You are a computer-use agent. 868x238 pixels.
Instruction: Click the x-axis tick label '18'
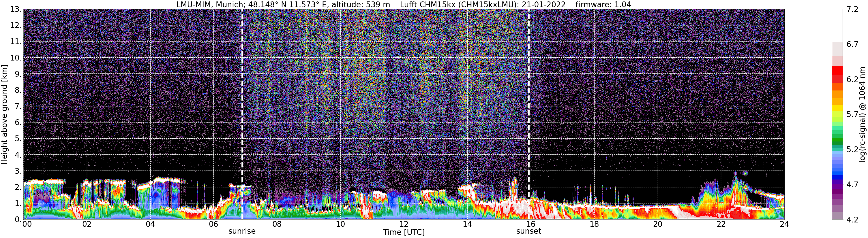[x=594, y=224]
